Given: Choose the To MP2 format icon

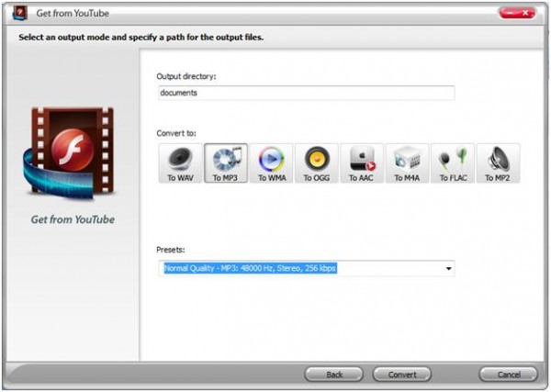Looking at the screenshot, I should point(498,163).
